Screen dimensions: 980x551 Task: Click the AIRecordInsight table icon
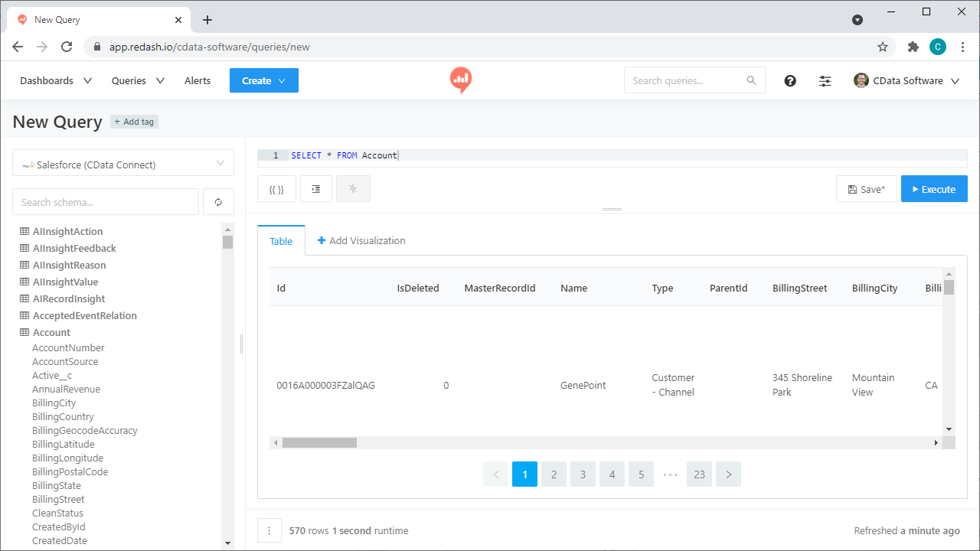[x=24, y=298]
